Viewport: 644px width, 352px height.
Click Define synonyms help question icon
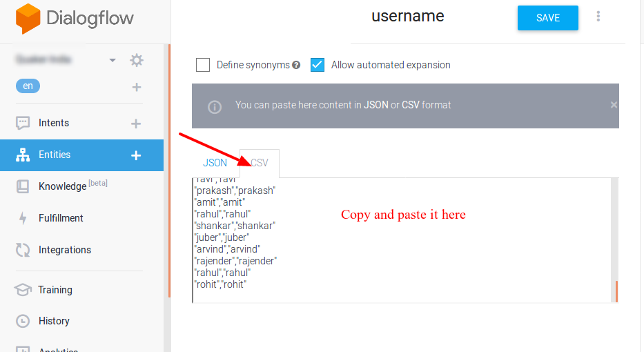click(296, 65)
